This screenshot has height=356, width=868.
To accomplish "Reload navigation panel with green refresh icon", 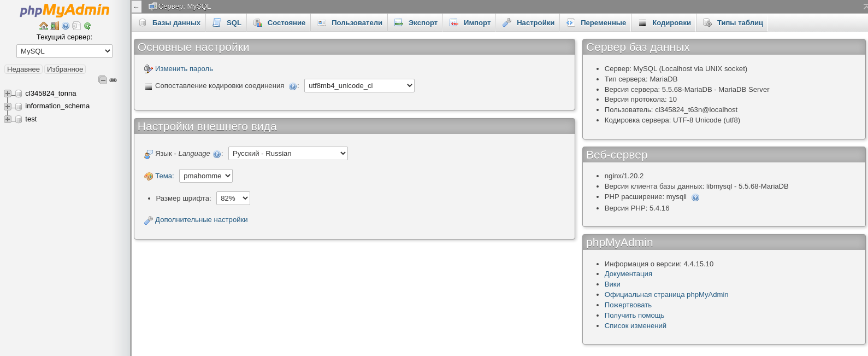I will point(87,26).
